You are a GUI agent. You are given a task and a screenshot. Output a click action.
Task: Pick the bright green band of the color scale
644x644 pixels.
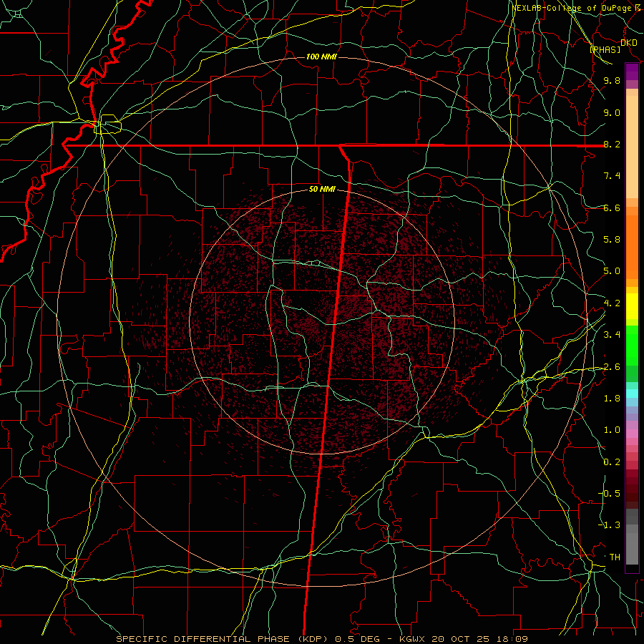(632, 344)
